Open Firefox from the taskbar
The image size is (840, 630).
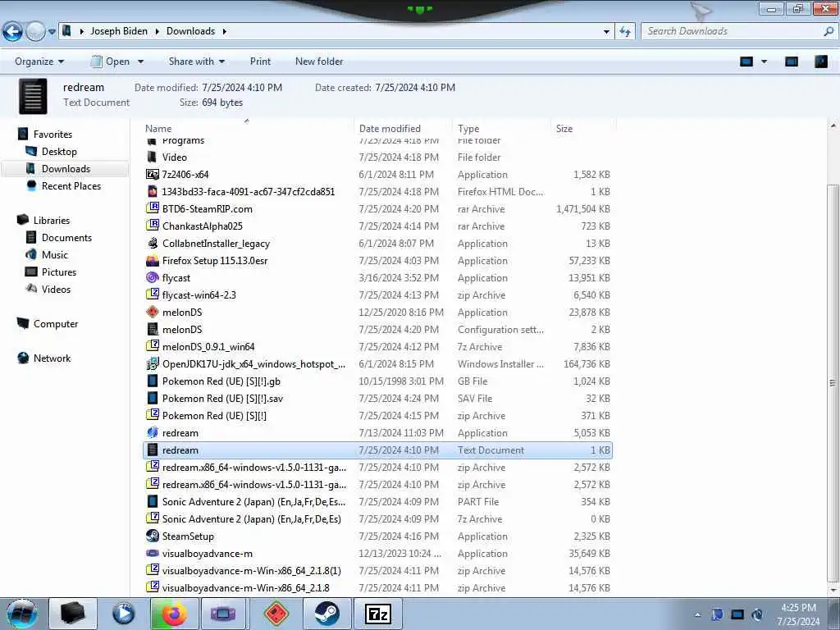coord(175,614)
